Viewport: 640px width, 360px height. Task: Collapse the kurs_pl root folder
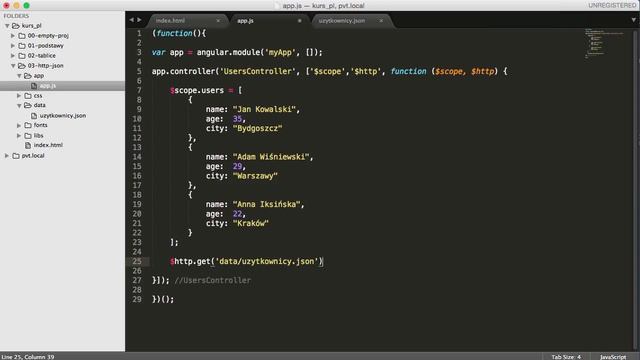click(7, 26)
